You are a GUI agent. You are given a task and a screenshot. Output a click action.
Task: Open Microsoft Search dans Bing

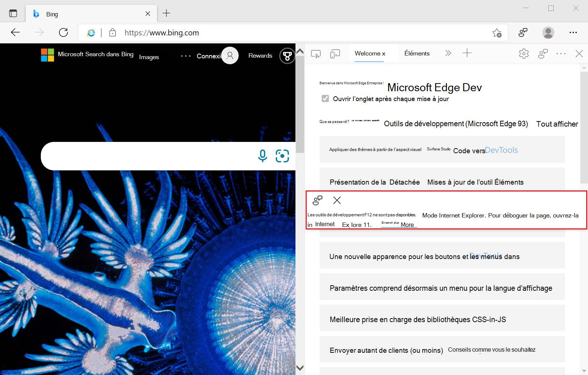click(x=95, y=54)
